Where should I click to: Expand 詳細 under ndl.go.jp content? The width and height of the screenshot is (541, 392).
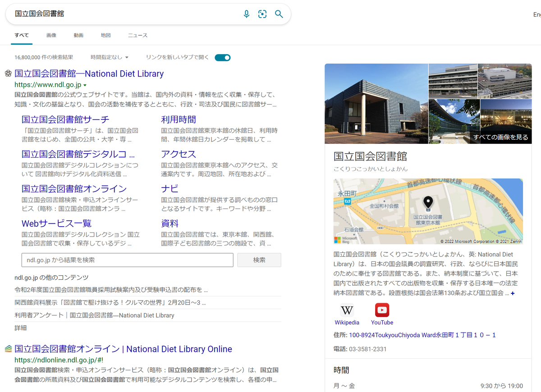coord(20,328)
